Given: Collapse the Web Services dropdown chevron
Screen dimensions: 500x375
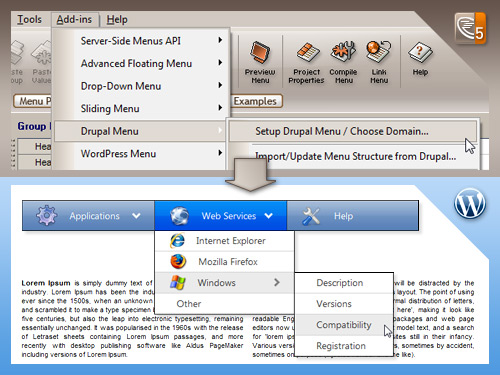Looking at the screenshot, I should coord(269,216).
